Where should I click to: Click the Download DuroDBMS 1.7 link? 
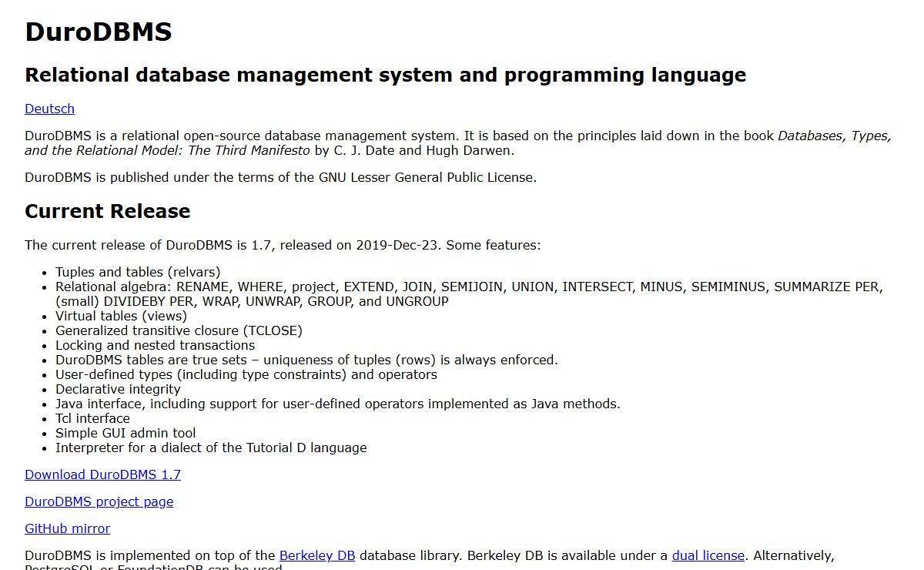pos(102,474)
